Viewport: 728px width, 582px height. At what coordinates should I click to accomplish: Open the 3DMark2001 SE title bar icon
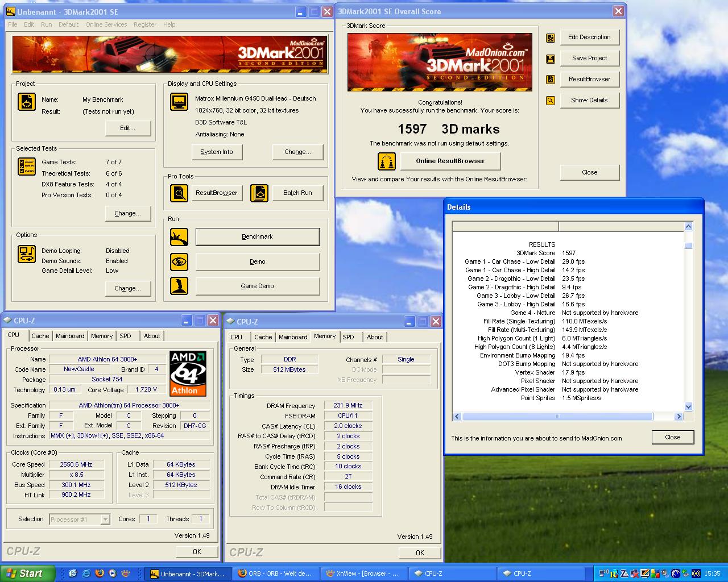point(11,11)
